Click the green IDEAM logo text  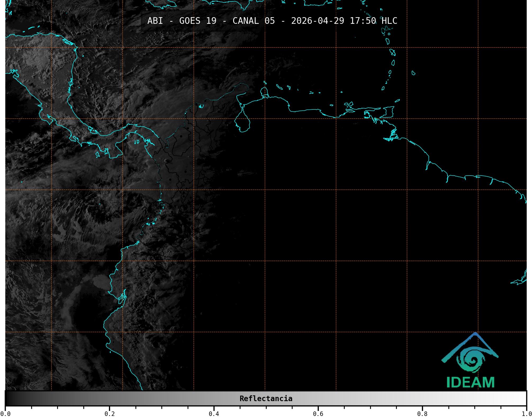(470, 382)
